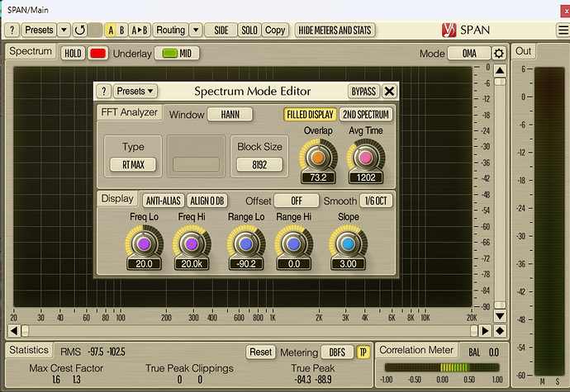Image resolution: width=570 pixels, height=392 pixels.
Task: Copy state with A▸B button
Action: click(140, 31)
